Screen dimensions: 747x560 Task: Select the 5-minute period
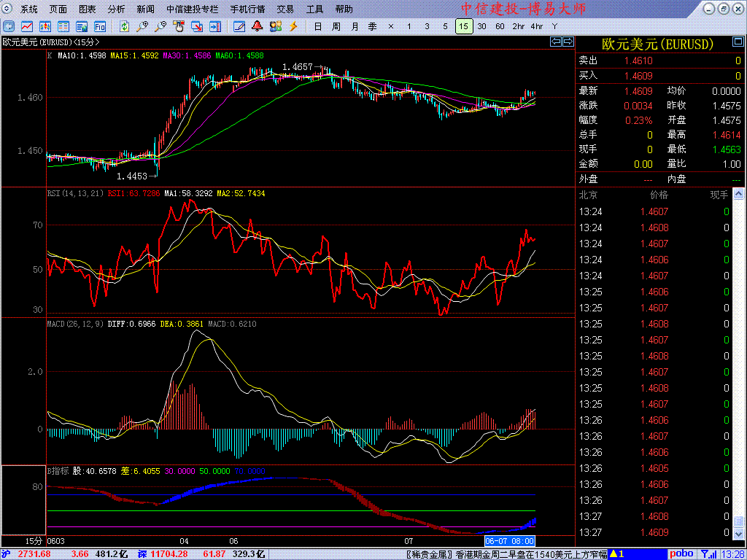coord(445,27)
